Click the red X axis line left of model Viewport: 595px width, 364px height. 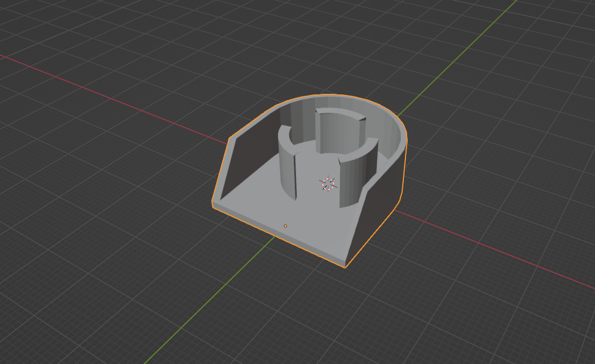click(x=109, y=98)
